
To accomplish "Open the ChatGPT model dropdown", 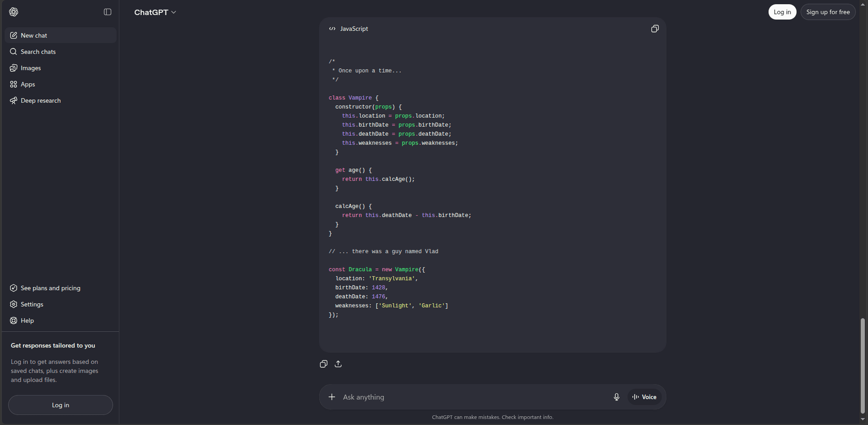I will [x=155, y=12].
